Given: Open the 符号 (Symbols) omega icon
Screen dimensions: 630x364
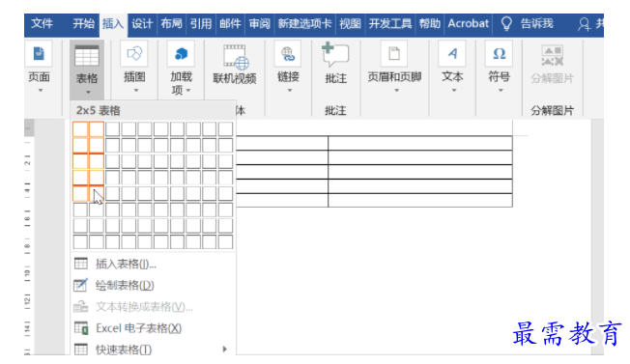Looking at the screenshot, I should 499,54.
